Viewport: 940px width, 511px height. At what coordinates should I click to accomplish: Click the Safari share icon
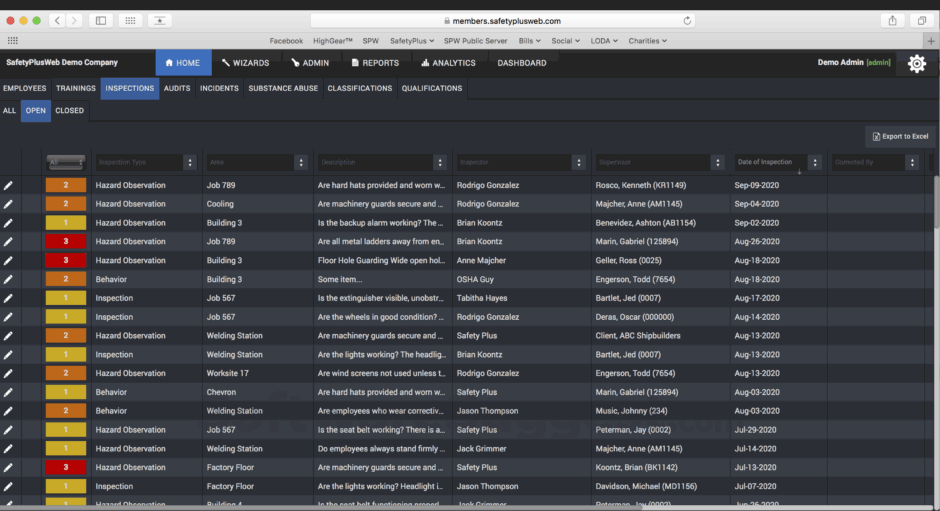pos(891,20)
